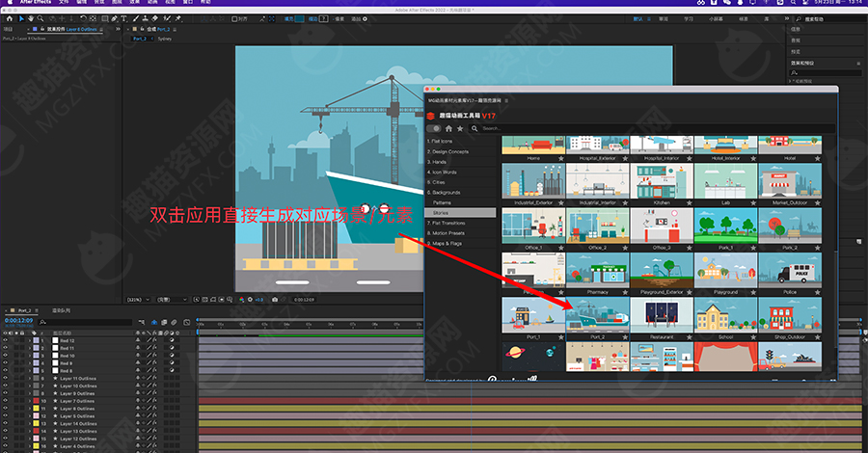Click the channel RGB color icon in viewer
This screenshot has height=453, width=868.
pos(241,299)
